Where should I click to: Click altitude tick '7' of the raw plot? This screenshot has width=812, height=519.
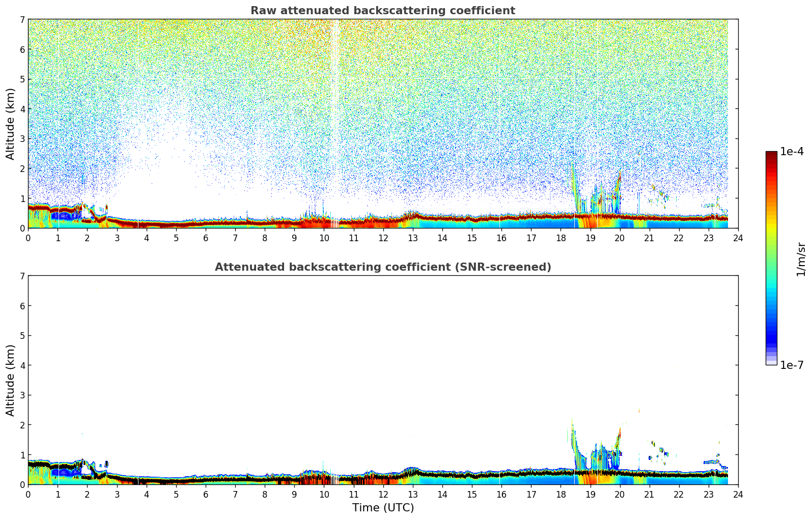coord(22,19)
